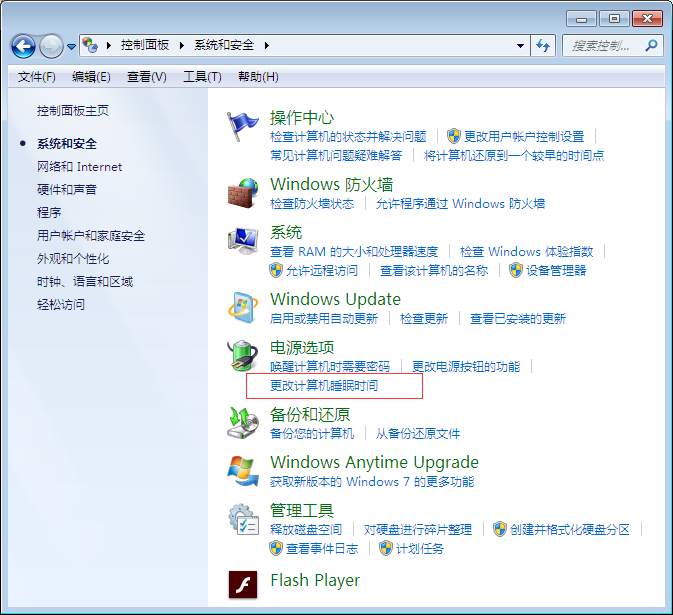Select 时钟、语言和区域 in sidebar

click(85, 282)
